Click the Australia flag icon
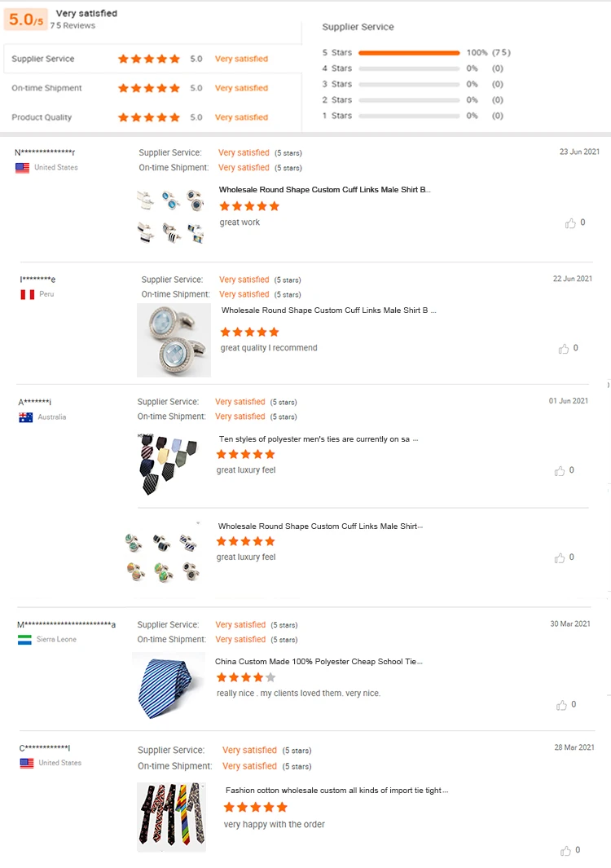This screenshot has height=868, width=611. point(26,417)
